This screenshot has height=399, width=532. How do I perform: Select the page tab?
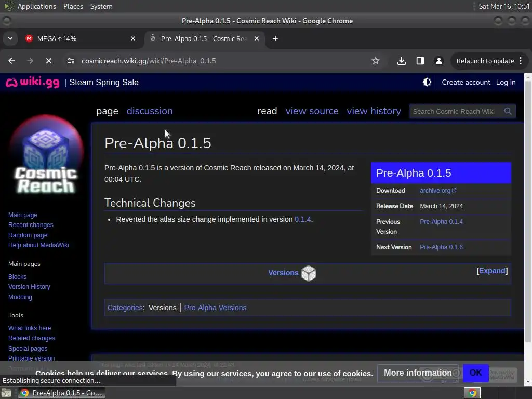point(107,111)
